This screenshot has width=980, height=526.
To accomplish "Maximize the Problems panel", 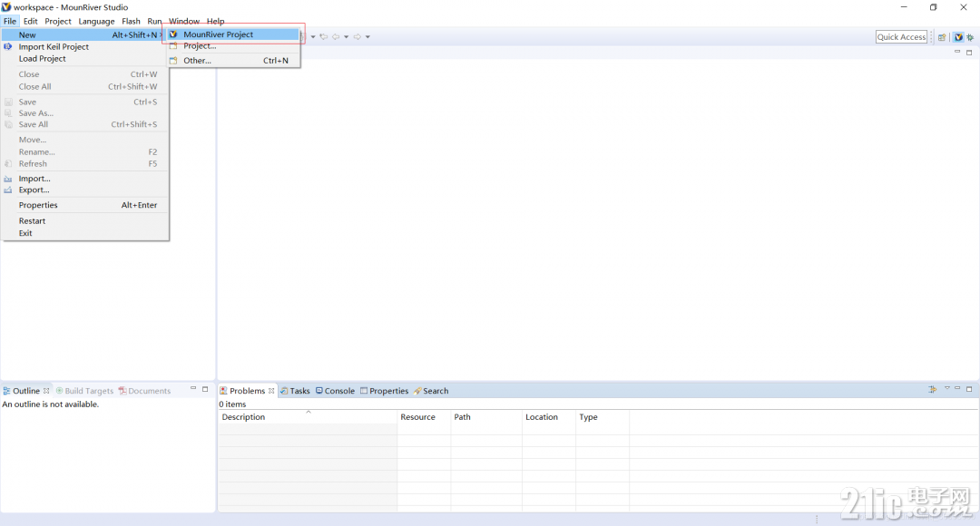I will click(969, 389).
